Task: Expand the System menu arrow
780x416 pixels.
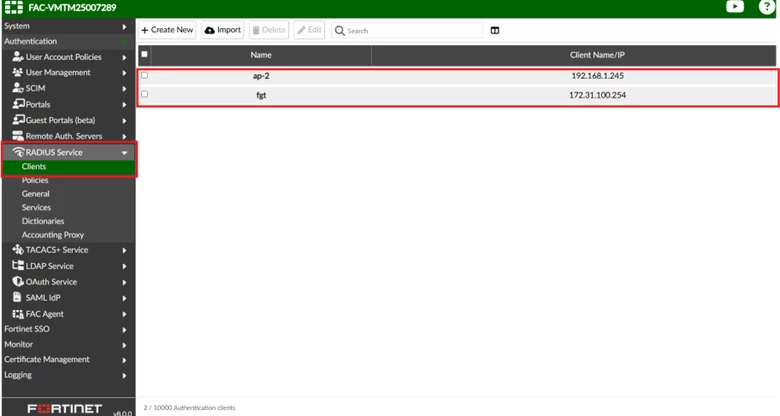Action: [x=124, y=26]
